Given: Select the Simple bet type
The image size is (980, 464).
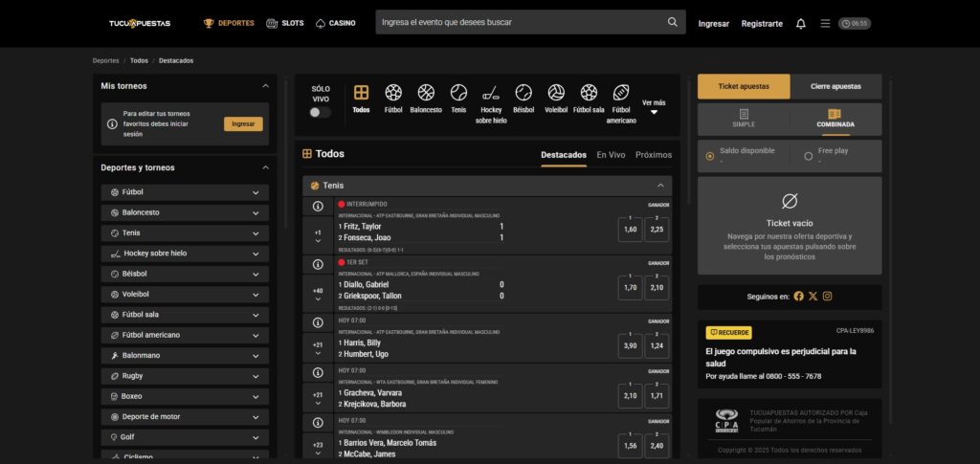Looking at the screenshot, I should tap(744, 120).
